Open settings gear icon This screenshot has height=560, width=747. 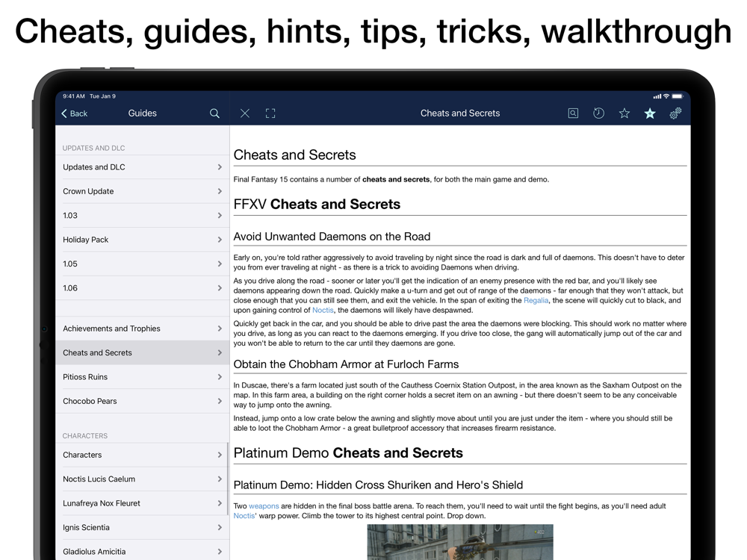[675, 113]
